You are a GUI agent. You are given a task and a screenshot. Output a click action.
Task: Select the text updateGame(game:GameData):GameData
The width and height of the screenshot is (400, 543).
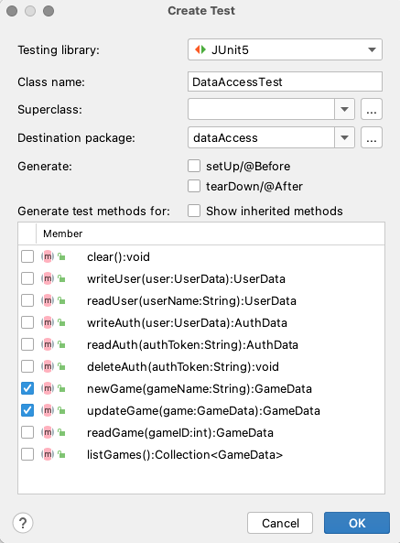(203, 411)
